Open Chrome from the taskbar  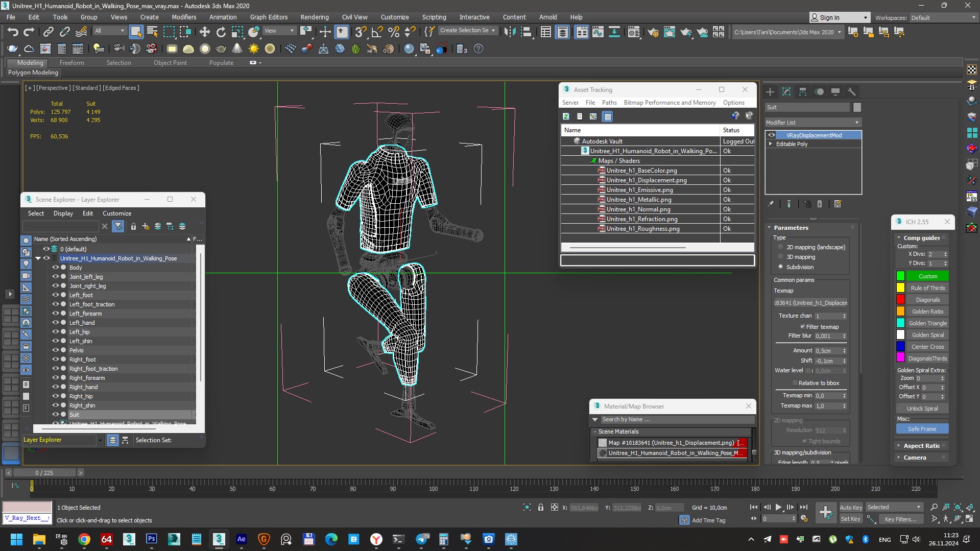(84, 539)
